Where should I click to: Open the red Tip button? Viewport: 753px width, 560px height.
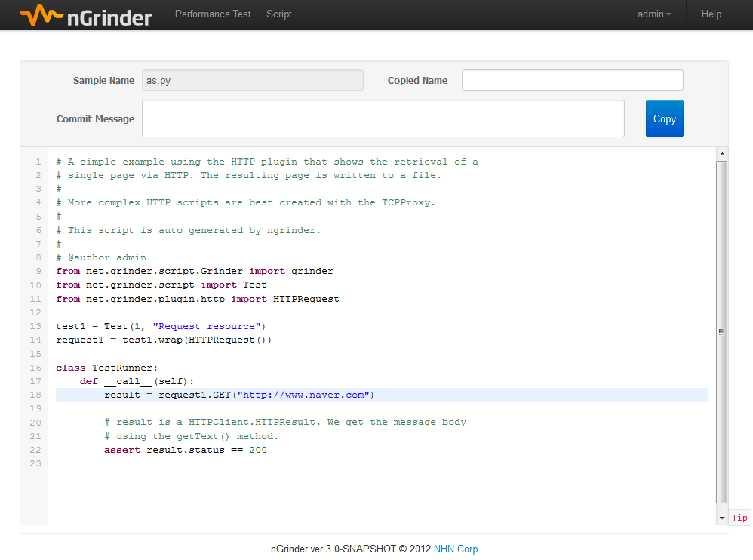[x=739, y=518]
